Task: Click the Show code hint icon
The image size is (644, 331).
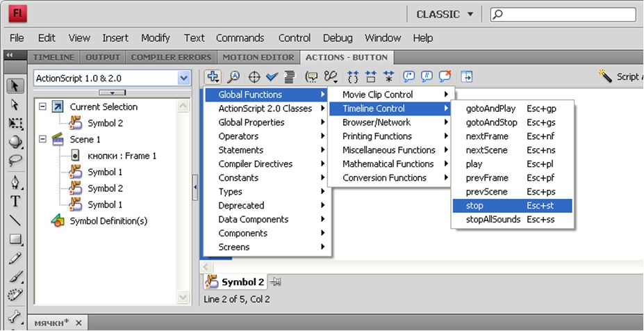Action: [x=312, y=77]
